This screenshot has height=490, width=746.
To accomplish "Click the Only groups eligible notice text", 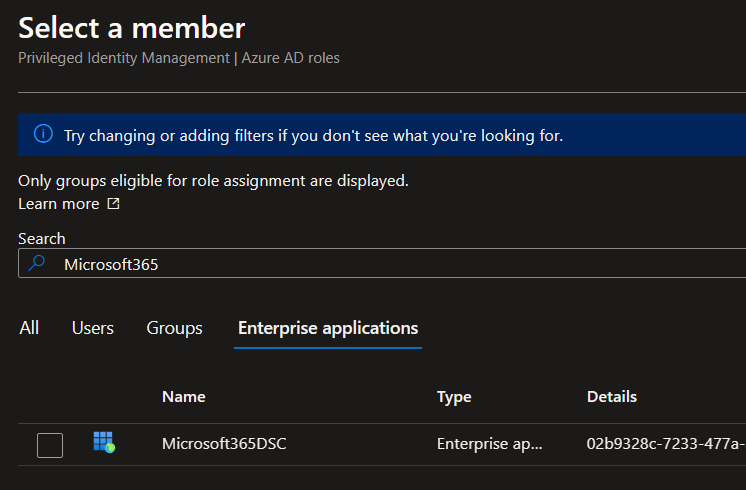I will point(213,181).
